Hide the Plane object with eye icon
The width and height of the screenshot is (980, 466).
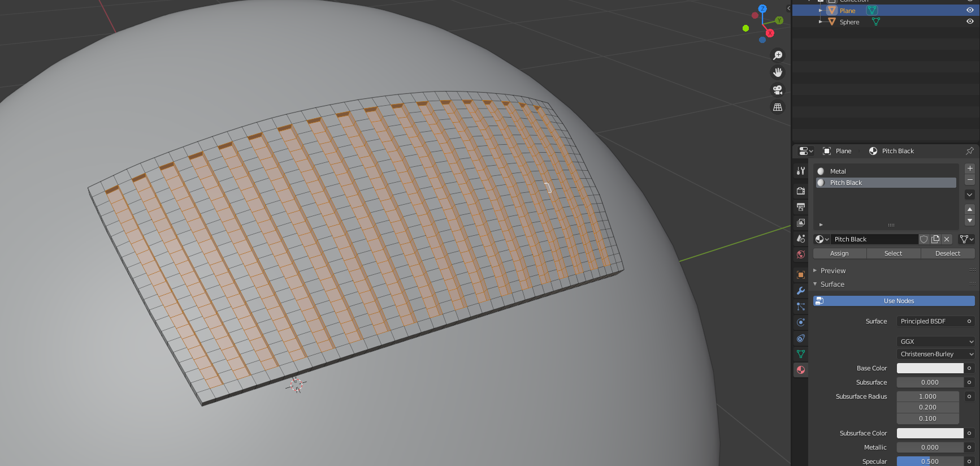[x=970, y=10]
